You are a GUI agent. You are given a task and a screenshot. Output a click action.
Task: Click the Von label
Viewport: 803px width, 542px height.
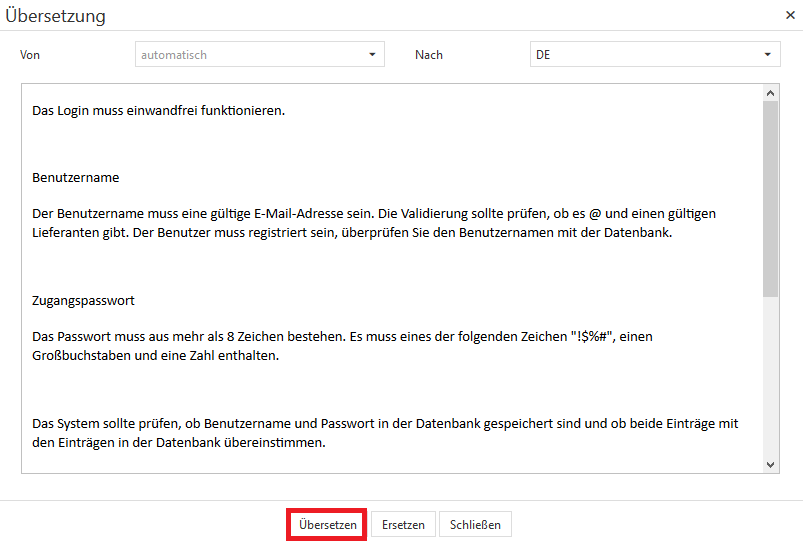click(x=30, y=55)
